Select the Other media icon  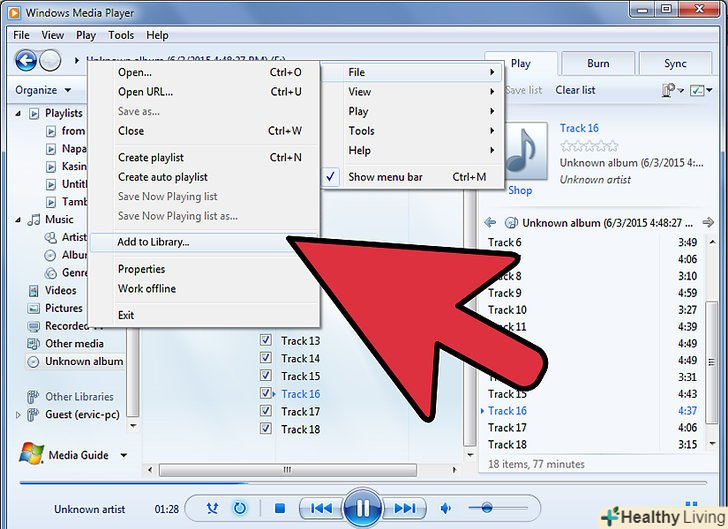pos(34,344)
